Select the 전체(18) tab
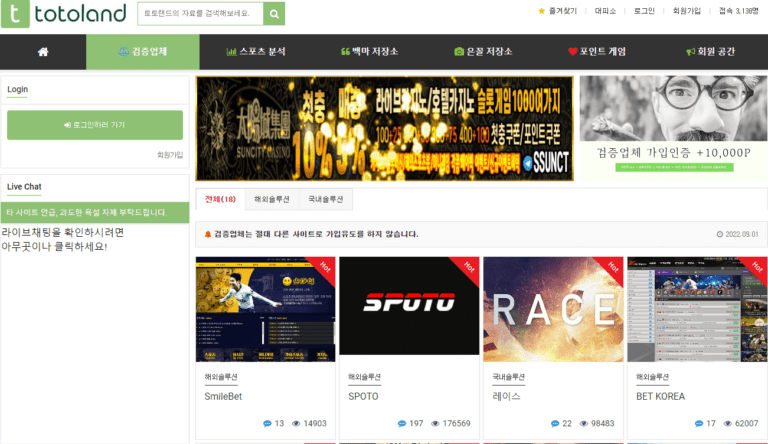The height and width of the screenshot is (444, 768). tap(220, 199)
